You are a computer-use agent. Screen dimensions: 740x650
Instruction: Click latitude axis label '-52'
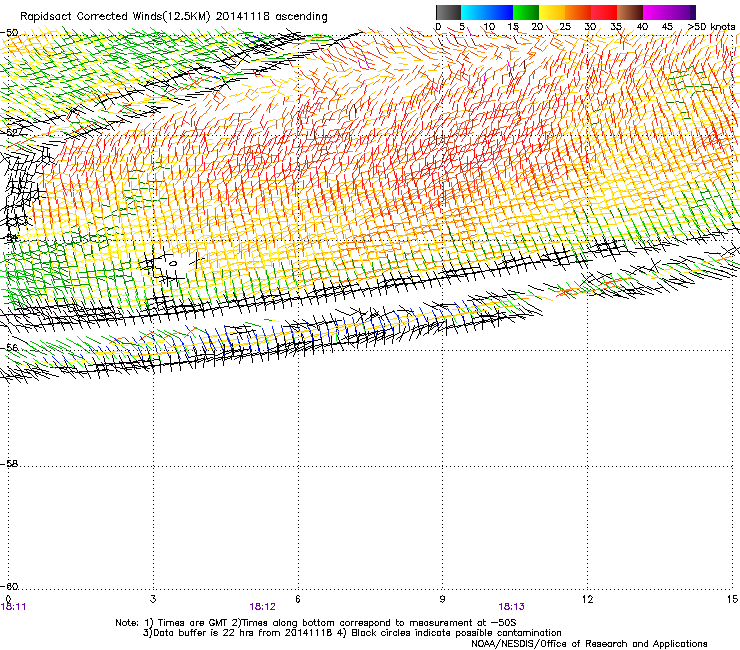9,133
